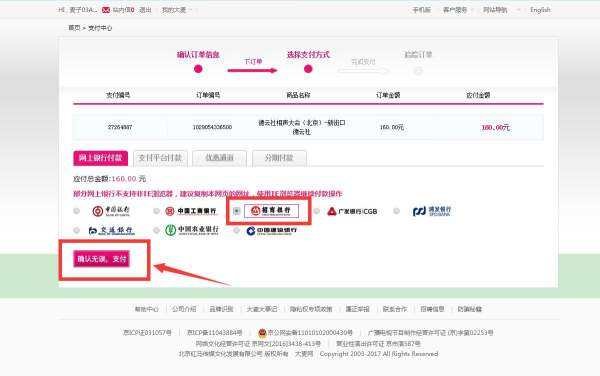Select the 浦发银行 radio button
The height and width of the screenshot is (376, 600).
(396, 211)
